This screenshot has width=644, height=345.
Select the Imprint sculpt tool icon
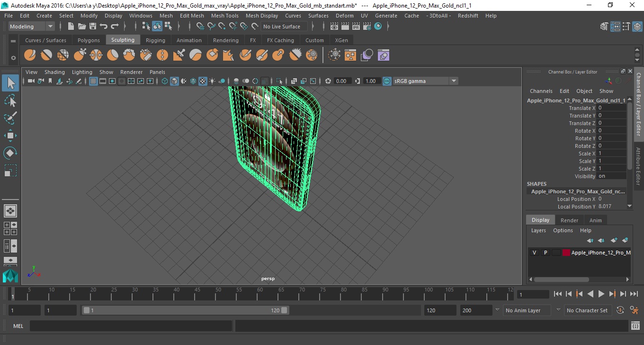[x=179, y=55]
